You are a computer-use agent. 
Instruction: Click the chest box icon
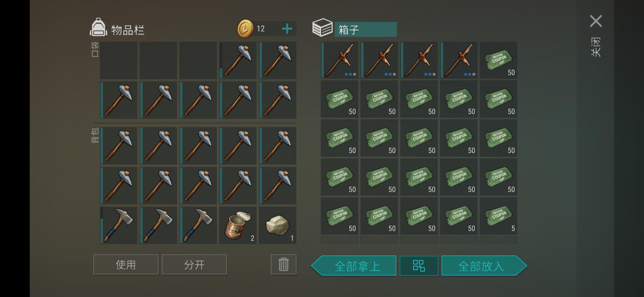click(322, 28)
